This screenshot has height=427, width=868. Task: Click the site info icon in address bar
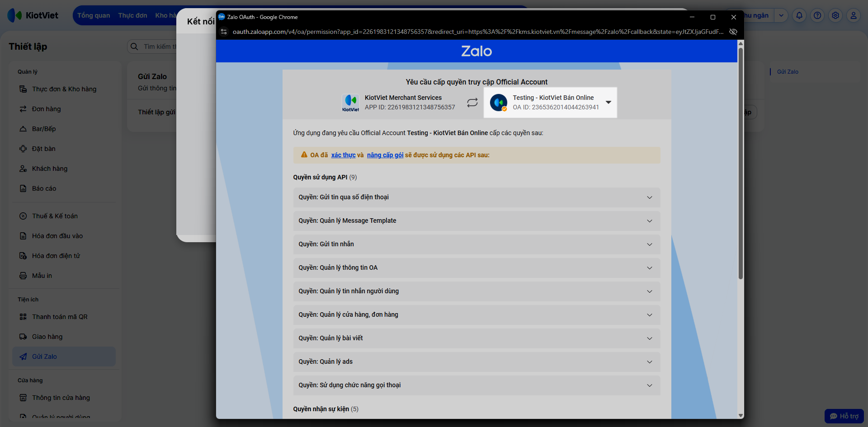tap(224, 32)
